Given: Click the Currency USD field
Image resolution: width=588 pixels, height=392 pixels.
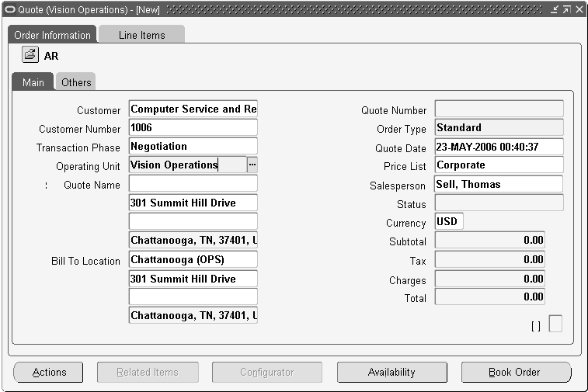Looking at the screenshot, I should tap(449, 221).
